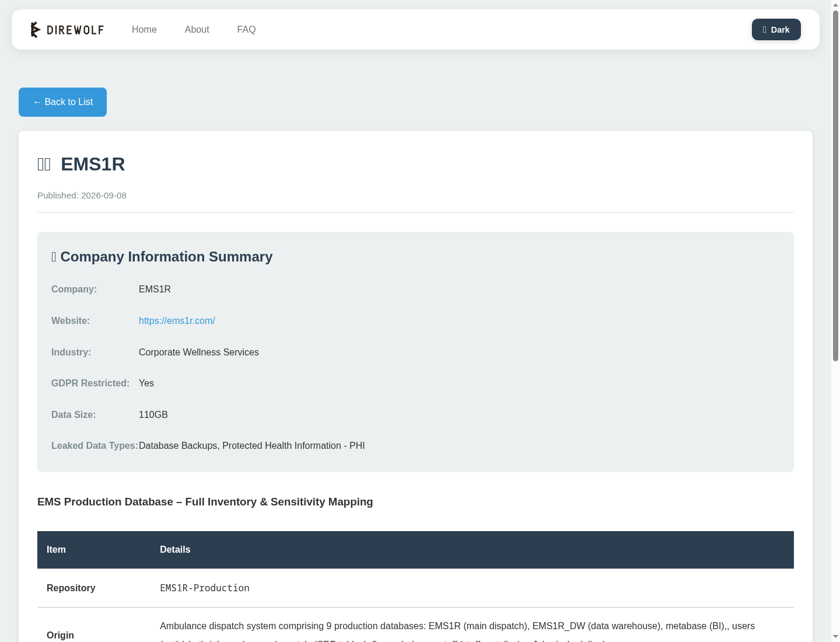Click the scrollbar up arrow

[x=835, y=5]
